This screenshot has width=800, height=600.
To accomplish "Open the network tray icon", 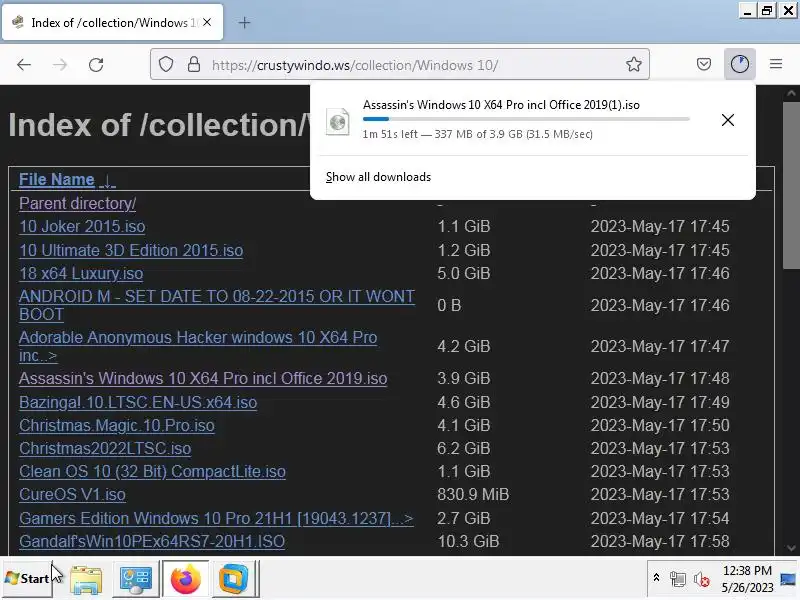I will (x=678, y=579).
